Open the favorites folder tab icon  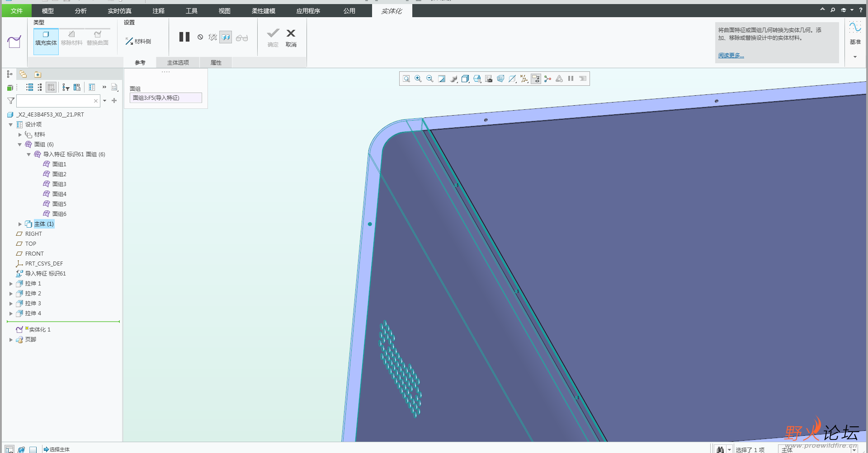(38, 74)
